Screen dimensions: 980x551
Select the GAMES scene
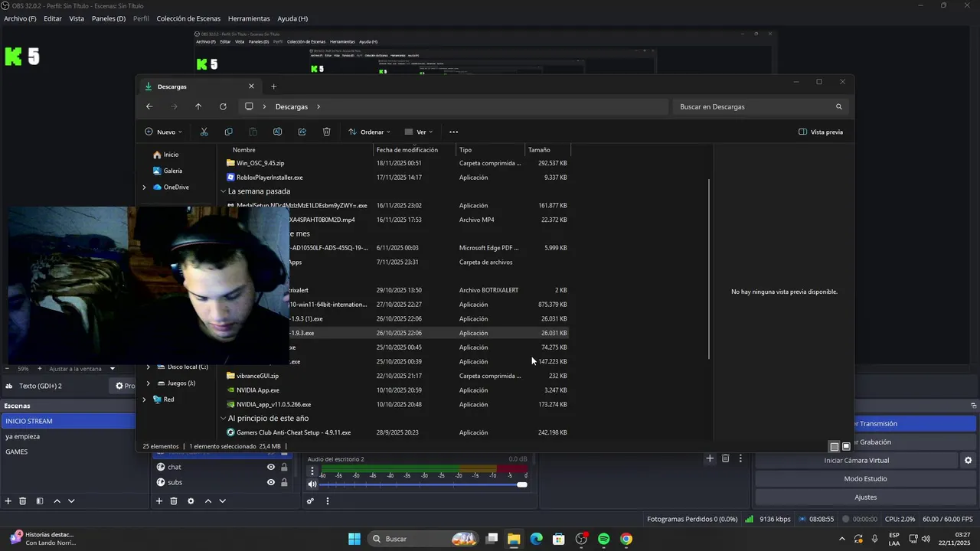67,452
